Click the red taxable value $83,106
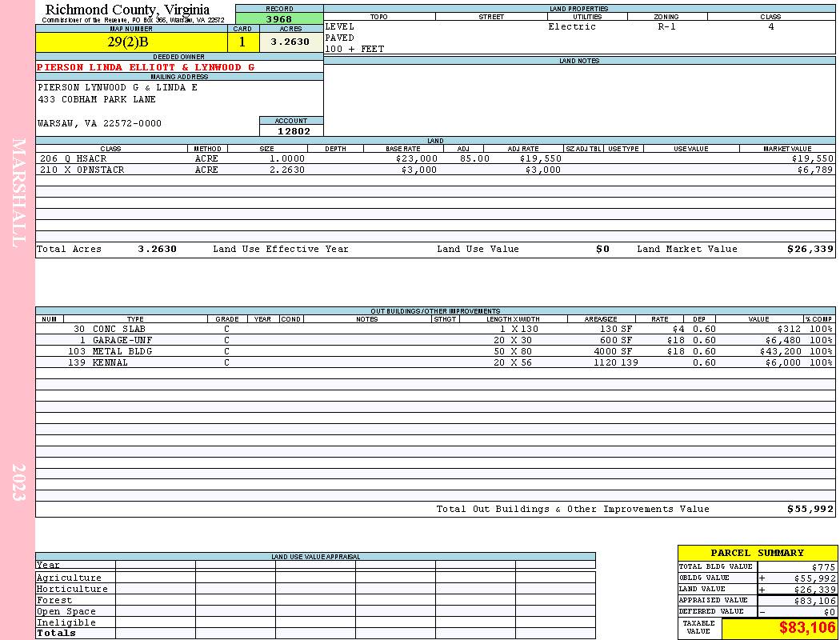This screenshot has height=640, width=840. 807,627
